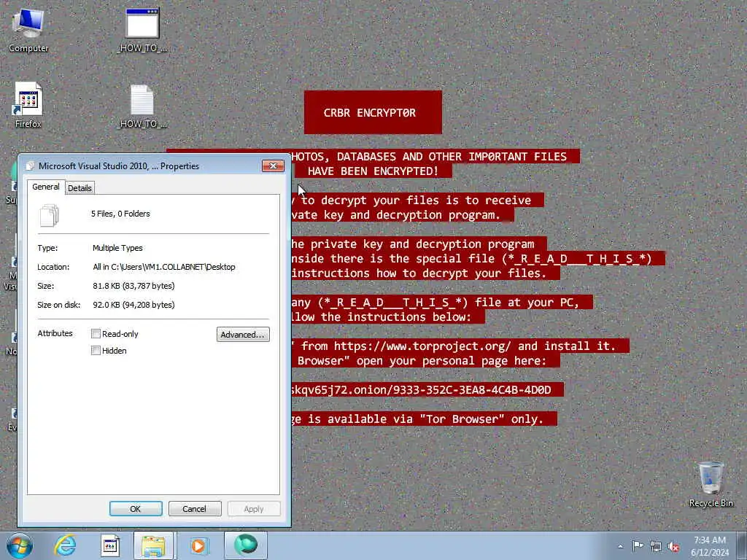Open the Windows Start menu

20,545
